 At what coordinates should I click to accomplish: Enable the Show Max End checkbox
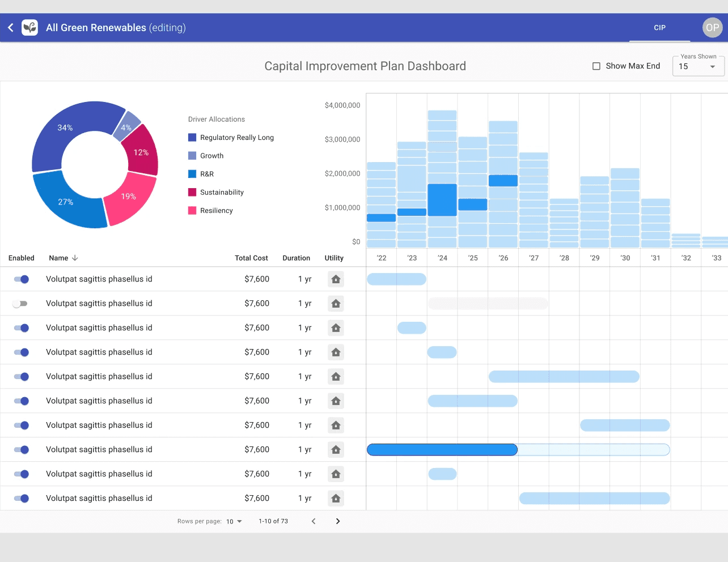(x=596, y=66)
